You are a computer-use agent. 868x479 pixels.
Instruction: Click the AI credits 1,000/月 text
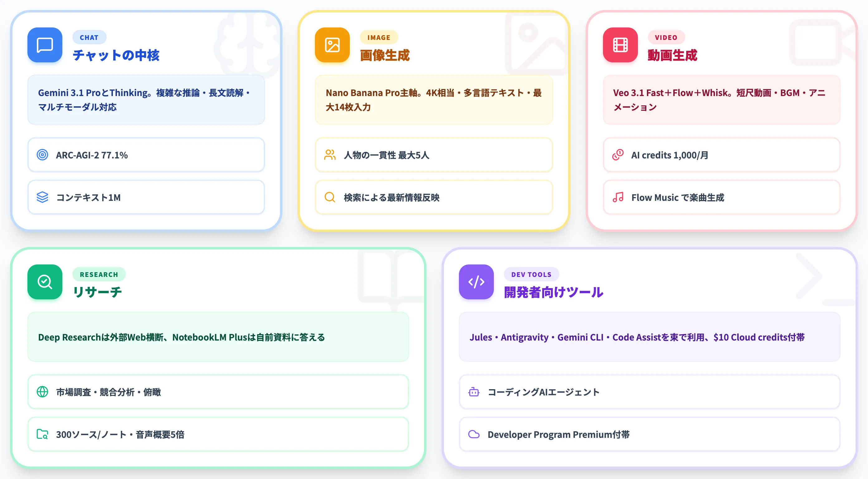[669, 155]
